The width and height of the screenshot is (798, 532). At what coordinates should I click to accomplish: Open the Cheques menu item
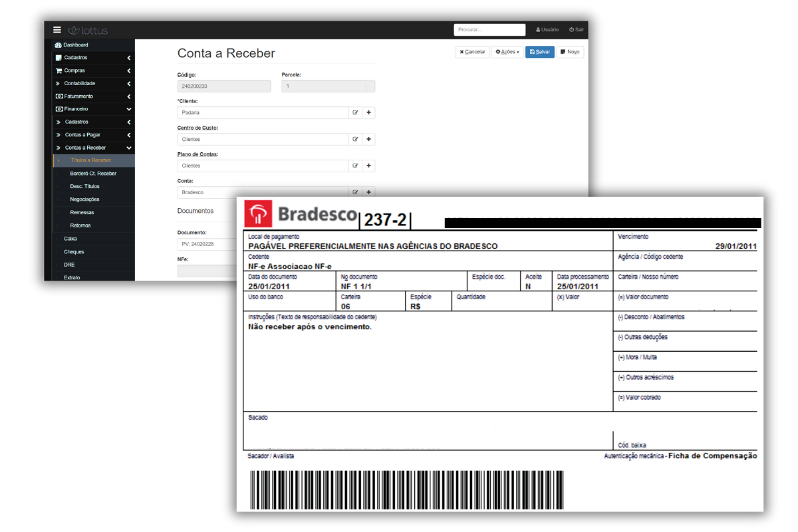(x=93, y=252)
